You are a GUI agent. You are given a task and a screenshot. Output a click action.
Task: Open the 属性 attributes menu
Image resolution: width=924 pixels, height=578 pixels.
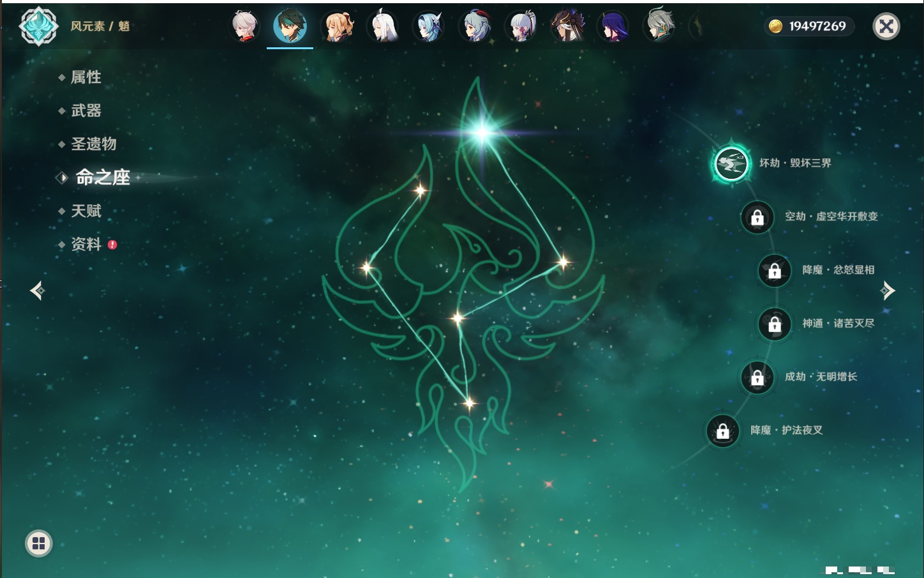(x=86, y=77)
